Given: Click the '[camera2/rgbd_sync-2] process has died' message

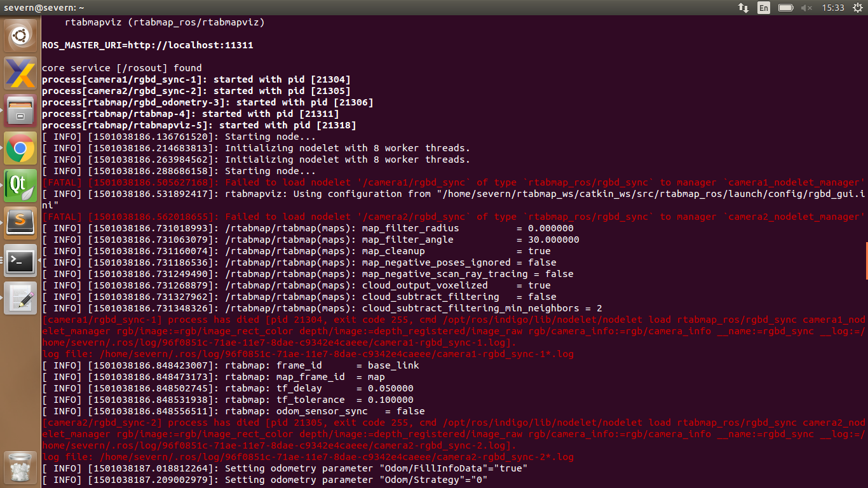Looking at the screenshot, I should pos(453,434).
